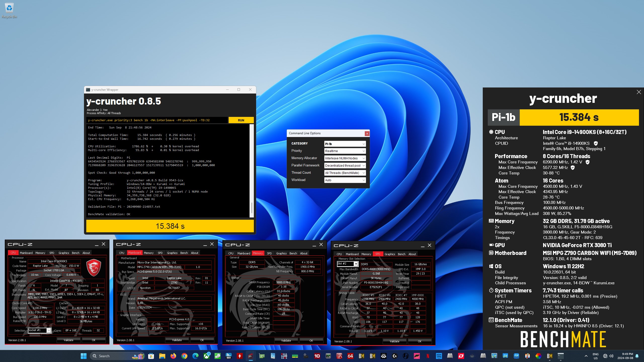Click the 15.384 s yellow result bar
644x362 pixels.
(x=170, y=226)
